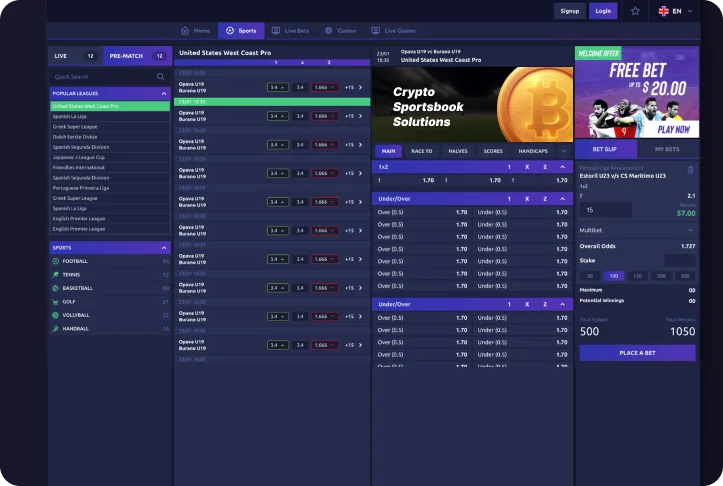Click the Football sport icon
The image size is (723, 486).
point(56,261)
